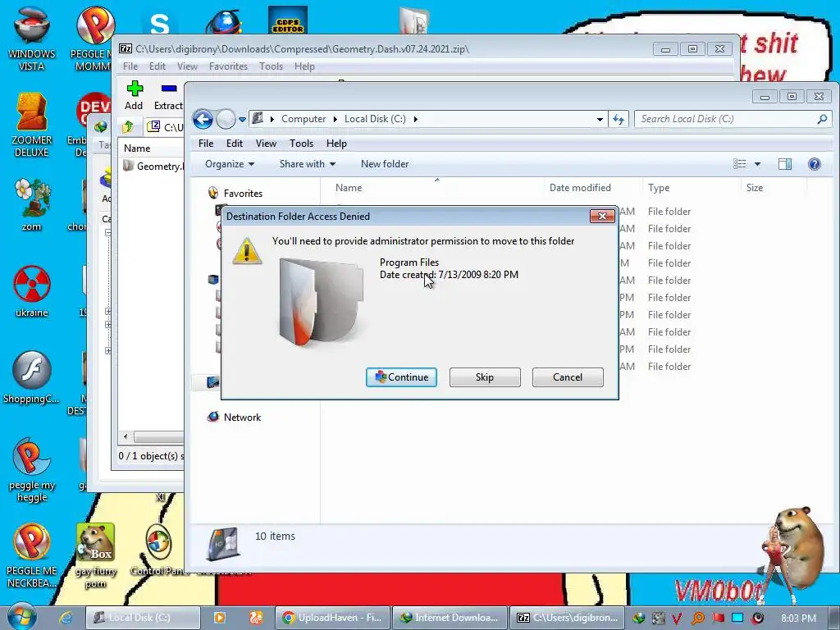Open PEGGLE ME NECKBEA... desktop icon

pyautogui.click(x=32, y=556)
